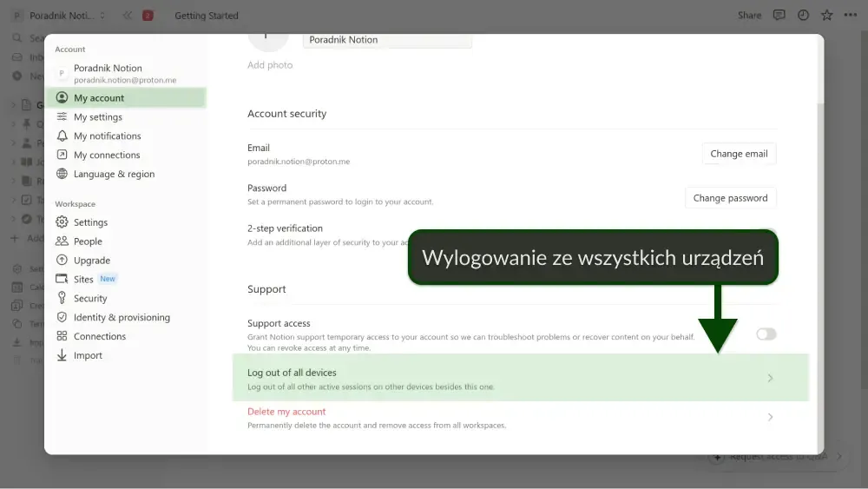Collapse the sidebar with double-arrow icon
Viewport: 868px width, 489px height.
[x=128, y=16]
